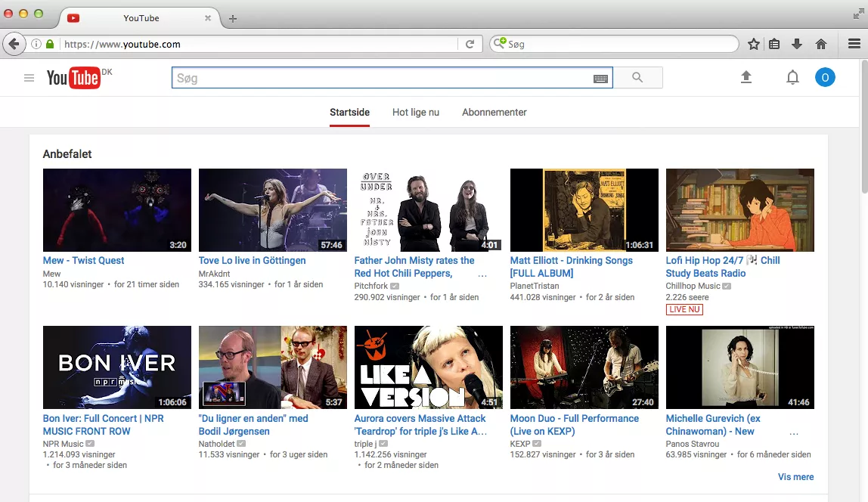Open the account avatar menu
This screenshot has height=502, width=868.
click(x=825, y=76)
